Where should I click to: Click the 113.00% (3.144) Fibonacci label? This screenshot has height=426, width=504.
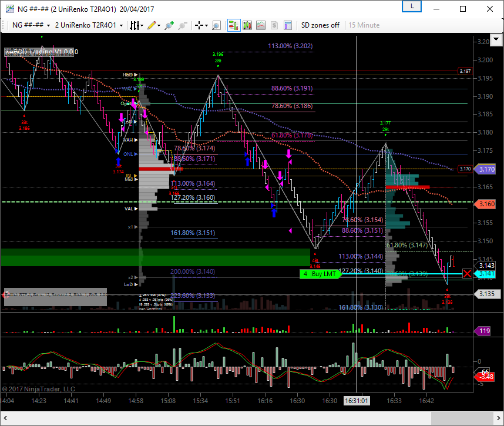(x=361, y=256)
